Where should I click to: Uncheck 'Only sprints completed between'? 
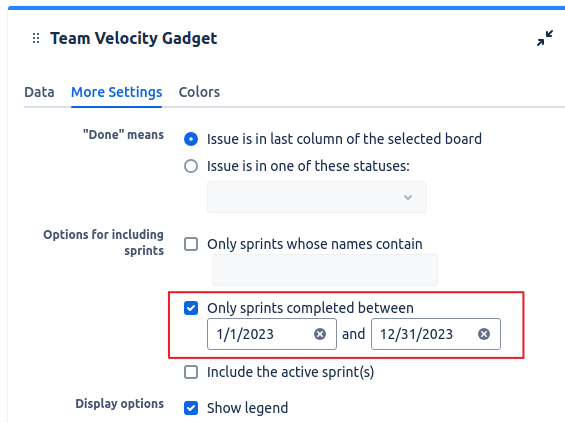pos(191,308)
